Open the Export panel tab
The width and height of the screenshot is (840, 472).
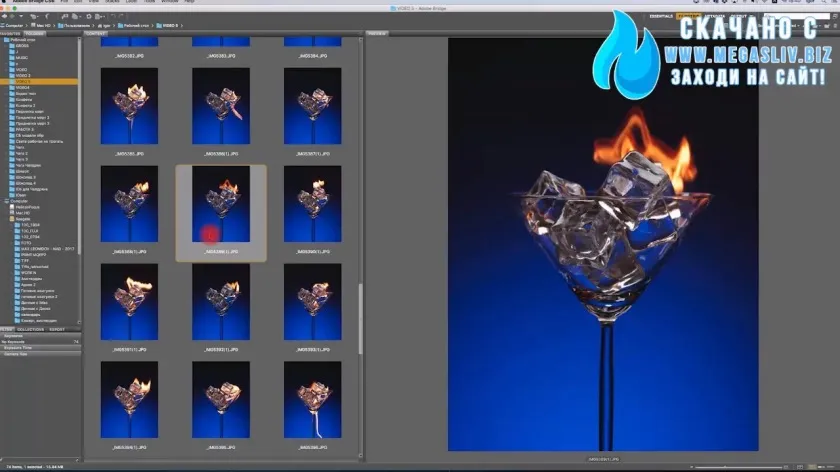[x=56, y=328]
